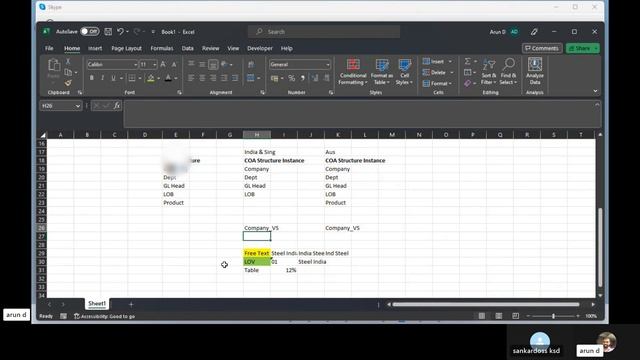Open the File menu

point(49,48)
